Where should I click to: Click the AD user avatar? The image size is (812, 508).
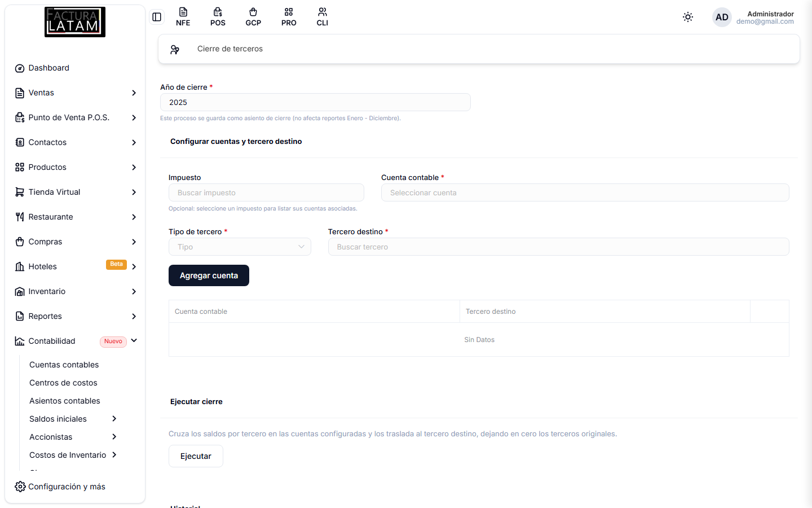click(722, 17)
